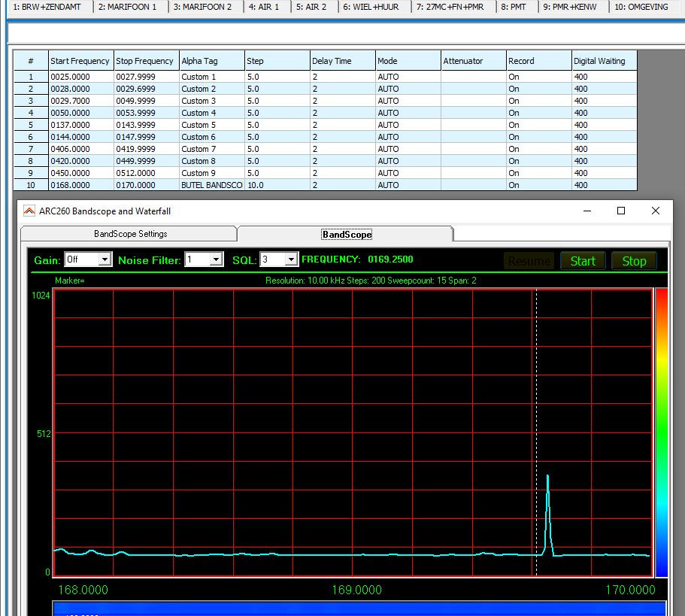Click start frequency cell 0028.0000
Screen dimensions: 685x616
point(80,89)
